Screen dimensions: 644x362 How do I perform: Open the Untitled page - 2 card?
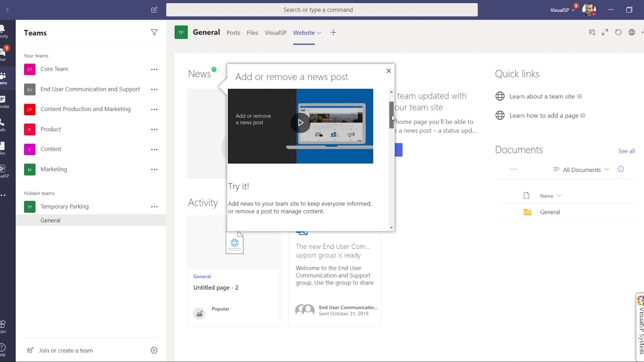tap(234, 271)
